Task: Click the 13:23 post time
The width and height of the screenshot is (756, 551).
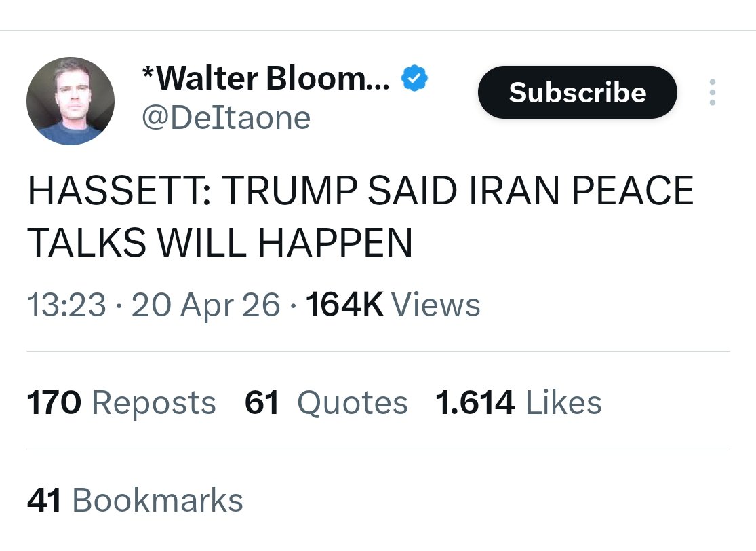Action: (x=66, y=305)
